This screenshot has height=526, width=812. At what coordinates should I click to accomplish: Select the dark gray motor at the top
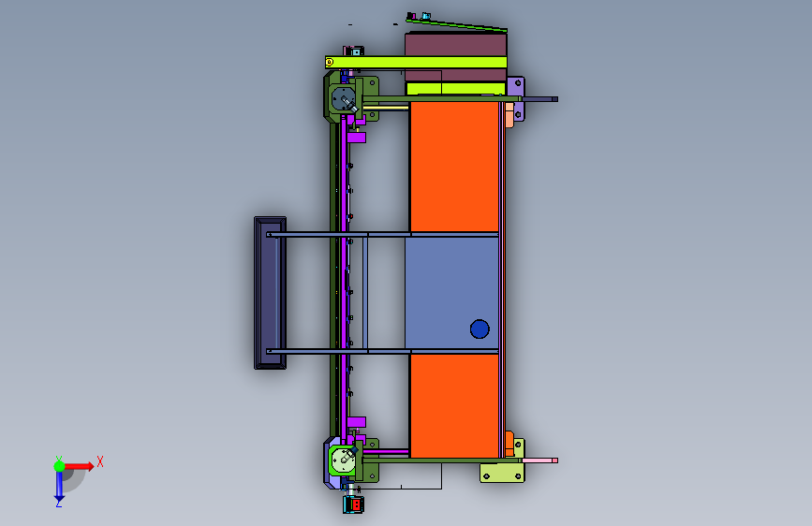(344, 99)
